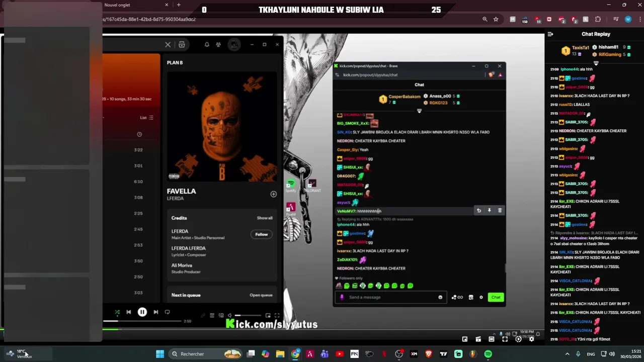Image resolution: width=644 pixels, height=362 pixels.
Task: Follow the artist LFERDA
Action: [x=262, y=234]
